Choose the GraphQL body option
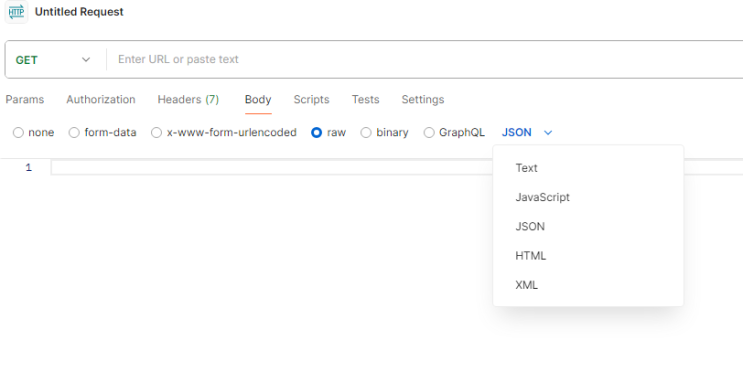743x372 pixels. point(429,133)
